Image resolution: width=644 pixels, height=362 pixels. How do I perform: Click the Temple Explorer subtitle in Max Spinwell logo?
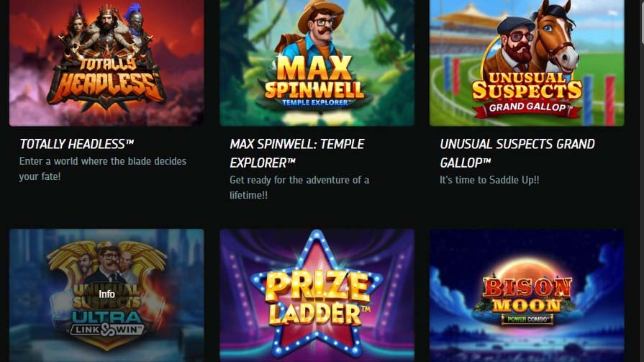click(317, 103)
